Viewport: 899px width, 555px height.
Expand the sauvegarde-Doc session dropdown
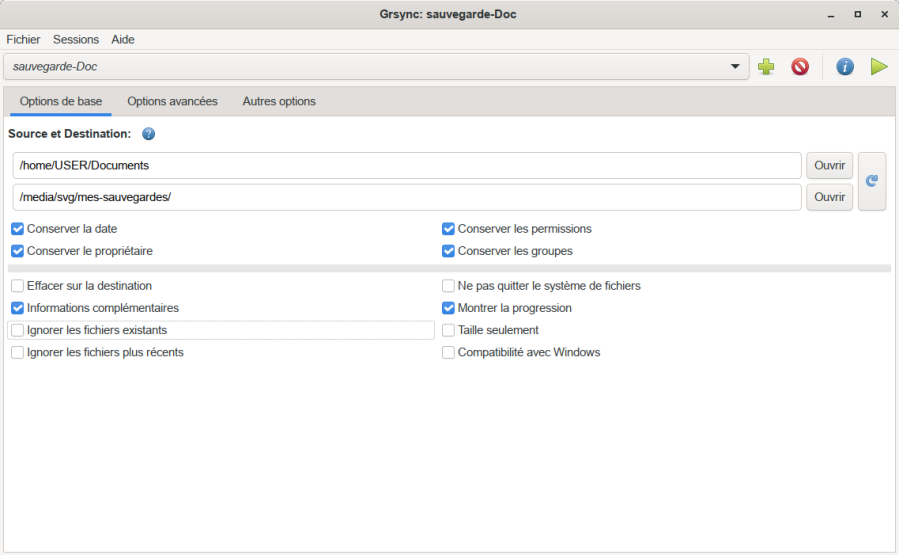(737, 67)
